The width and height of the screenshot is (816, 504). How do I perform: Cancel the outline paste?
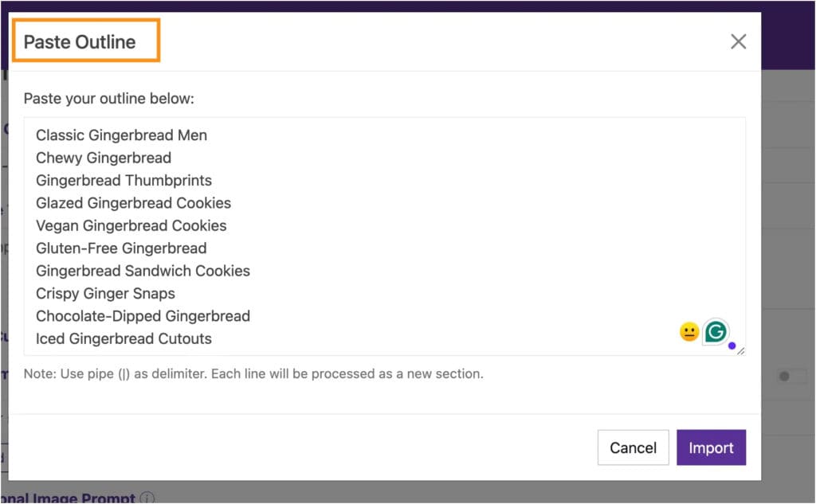pos(633,447)
